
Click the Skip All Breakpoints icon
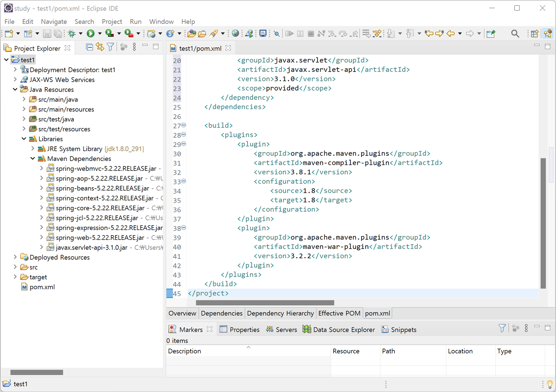pos(277,34)
